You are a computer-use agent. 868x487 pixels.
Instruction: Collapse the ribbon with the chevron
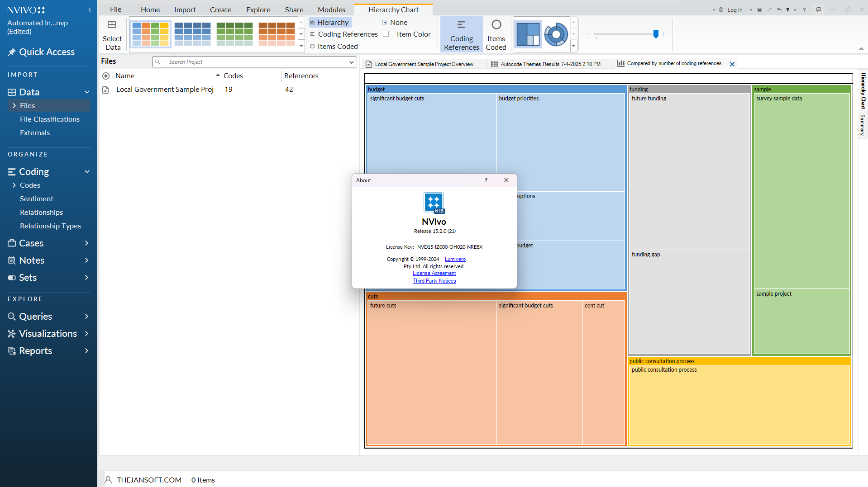pos(861,49)
